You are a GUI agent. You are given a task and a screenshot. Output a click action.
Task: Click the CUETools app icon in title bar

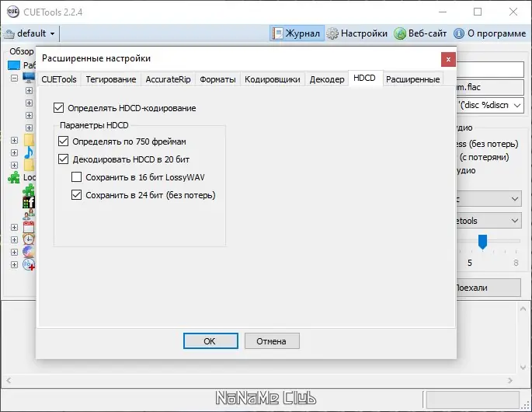point(12,12)
